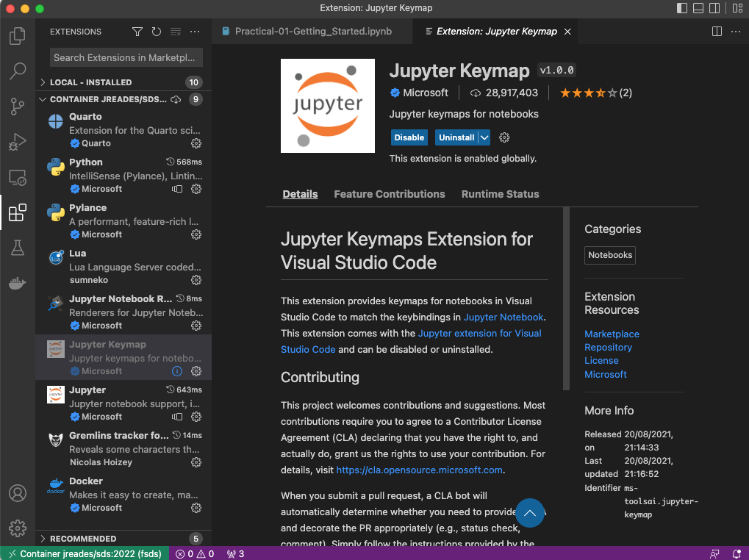Open Extensions views more actions menu
The height and width of the screenshot is (560, 749).
[x=194, y=32]
